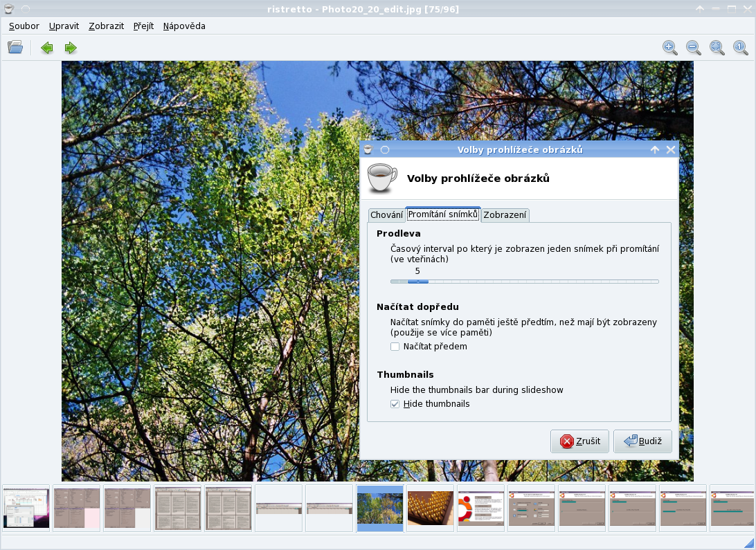Select the sixth thumbnail, mostly white

click(279, 508)
